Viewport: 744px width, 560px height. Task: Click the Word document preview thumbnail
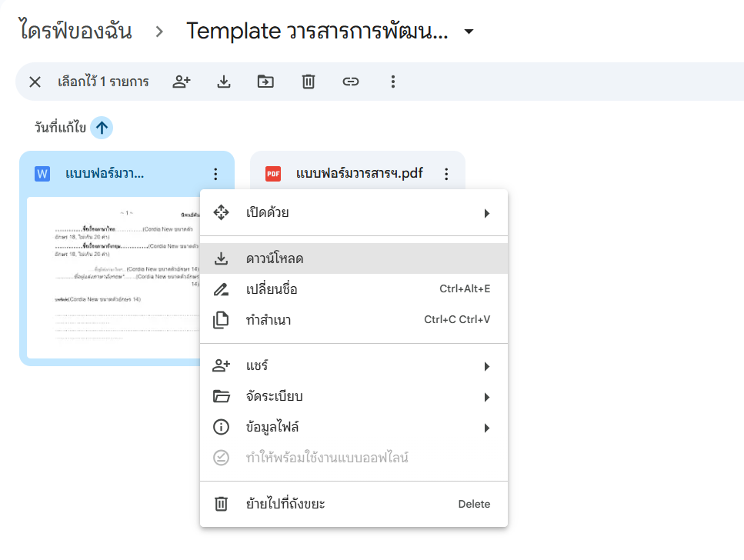click(113, 277)
